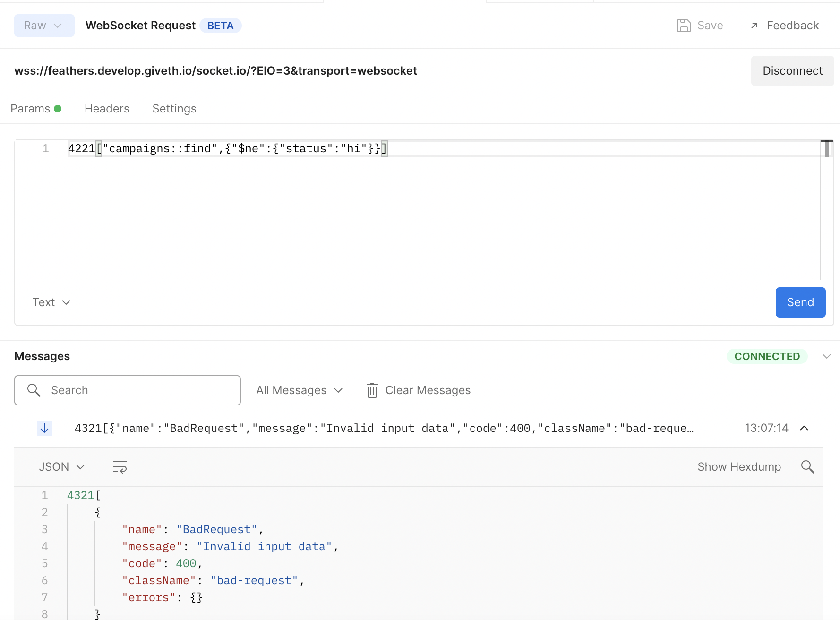This screenshot has height=620, width=840.
Task: Open the All Messages filter dropdown
Action: coord(299,390)
